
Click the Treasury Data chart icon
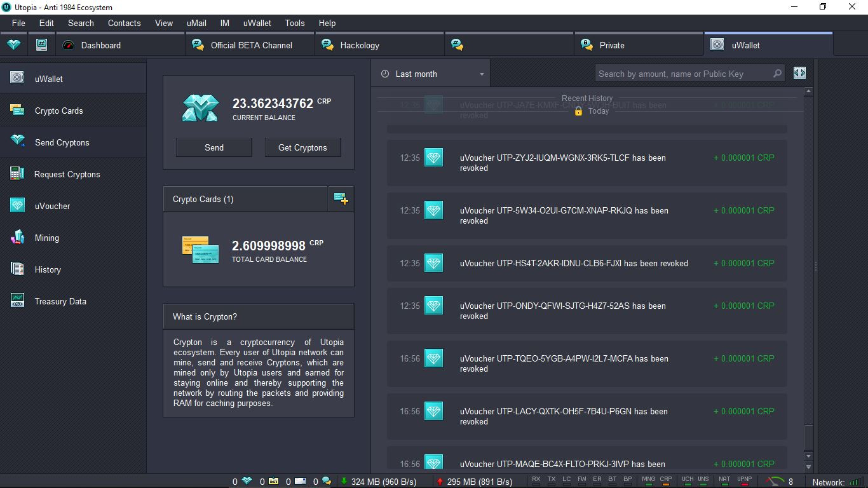tap(17, 300)
